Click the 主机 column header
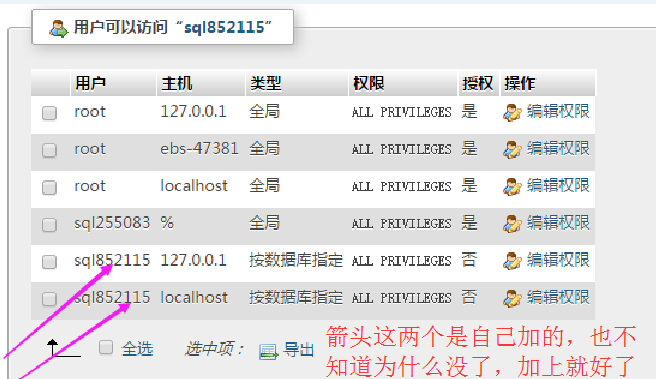Image resolution: width=656 pixels, height=379 pixels. tap(177, 83)
